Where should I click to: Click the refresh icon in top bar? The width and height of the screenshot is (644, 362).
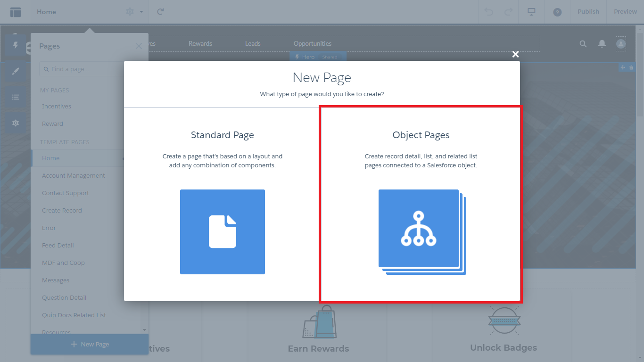[160, 12]
